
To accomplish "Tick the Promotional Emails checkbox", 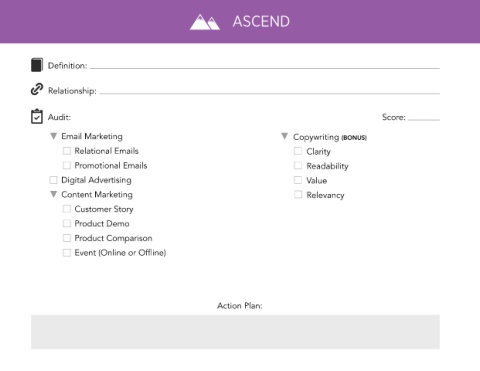I will pos(67,165).
